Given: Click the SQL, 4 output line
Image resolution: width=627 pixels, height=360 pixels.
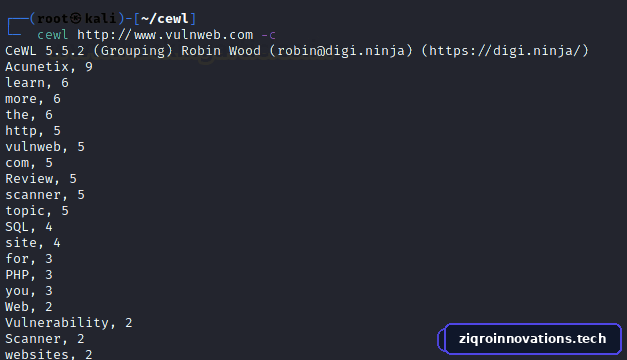Looking at the screenshot, I should pos(29,227).
